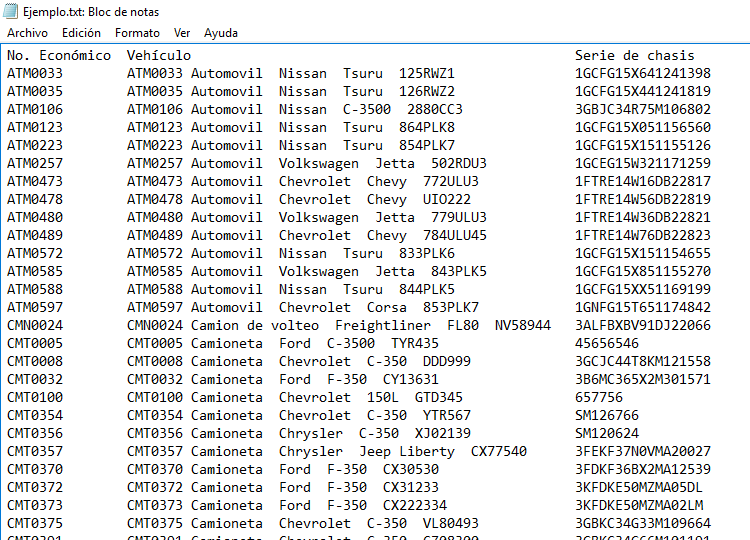Screen dimensions: 750x540
Task: Click chassis serial 1GCFG15X641241398
Action: point(642,73)
